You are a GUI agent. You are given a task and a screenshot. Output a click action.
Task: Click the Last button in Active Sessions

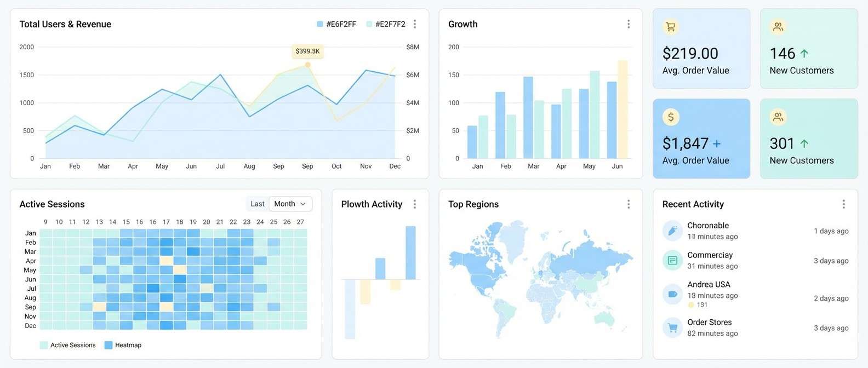tap(257, 203)
